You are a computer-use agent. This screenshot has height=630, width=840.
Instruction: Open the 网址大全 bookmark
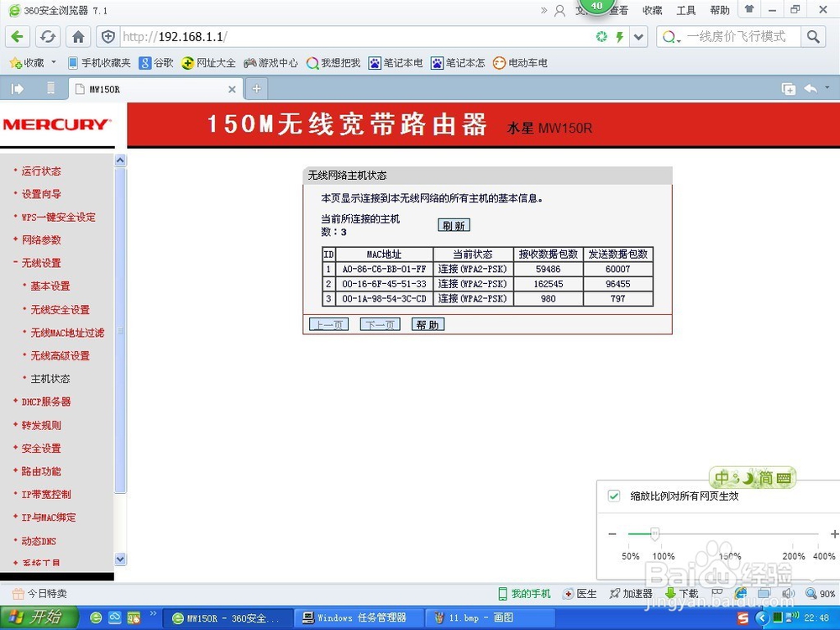click(208, 63)
